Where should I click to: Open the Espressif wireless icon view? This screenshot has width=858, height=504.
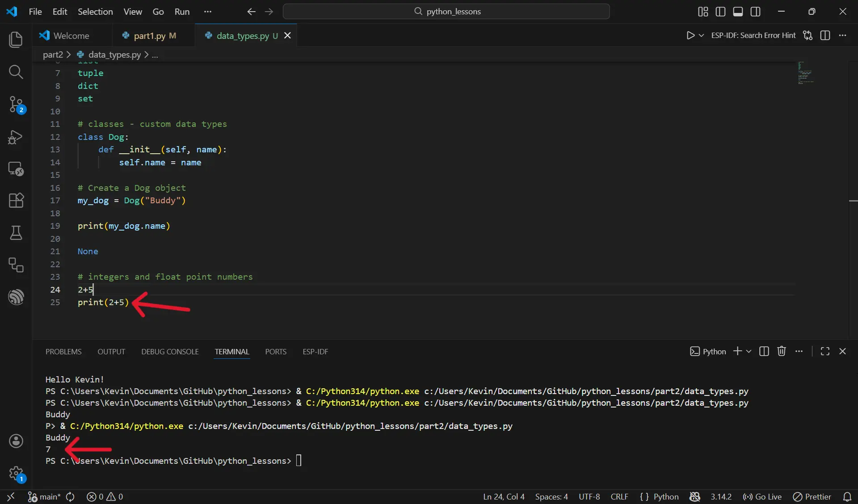[16, 297]
